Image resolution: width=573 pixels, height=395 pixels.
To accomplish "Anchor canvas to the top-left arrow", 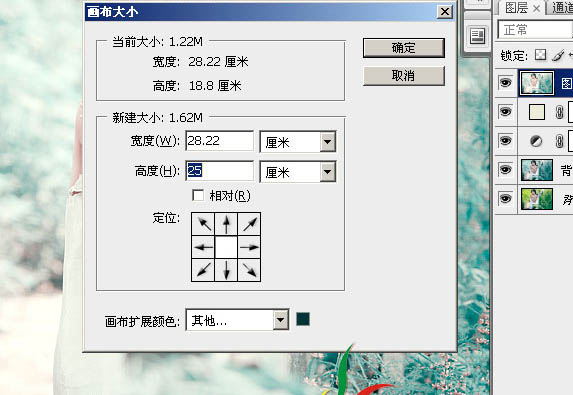I will [x=203, y=224].
